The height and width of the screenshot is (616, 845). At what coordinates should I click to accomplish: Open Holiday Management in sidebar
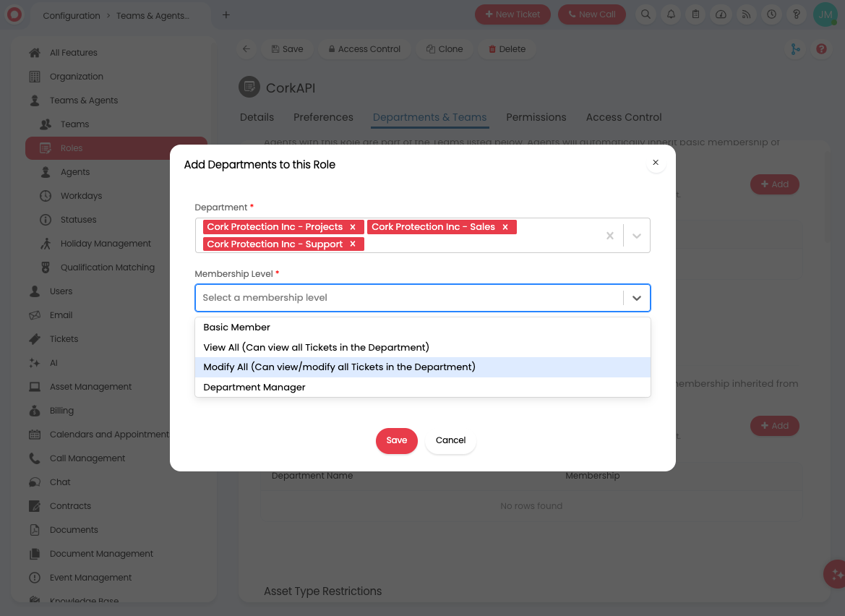click(x=105, y=244)
